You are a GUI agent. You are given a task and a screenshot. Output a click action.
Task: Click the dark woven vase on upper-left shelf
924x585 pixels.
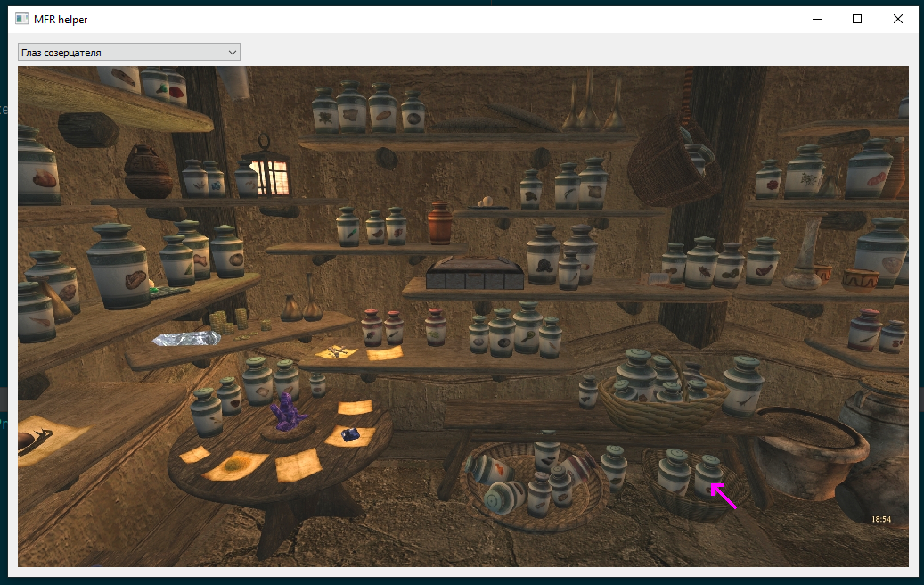(x=148, y=171)
